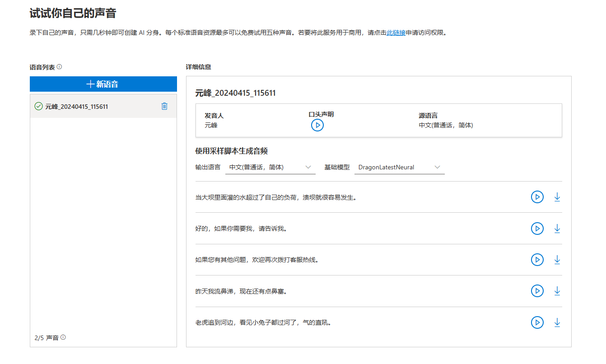The height and width of the screenshot is (364, 606).
Task: Select voice 元峰_20240415_115611 in list
Action: (x=103, y=106)
